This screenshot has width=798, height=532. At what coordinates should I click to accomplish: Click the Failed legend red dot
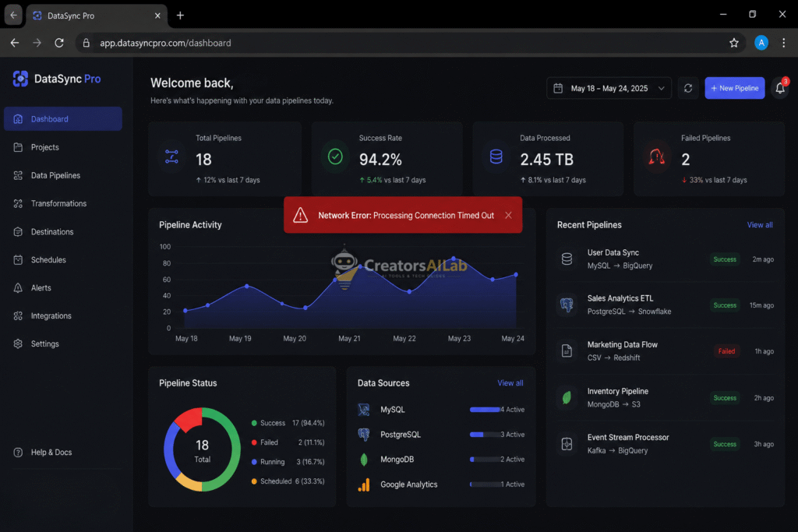(254, 442)
